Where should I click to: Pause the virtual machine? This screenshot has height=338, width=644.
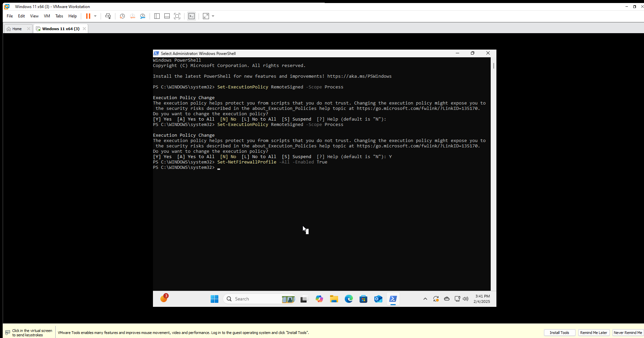tap(89, 16)
